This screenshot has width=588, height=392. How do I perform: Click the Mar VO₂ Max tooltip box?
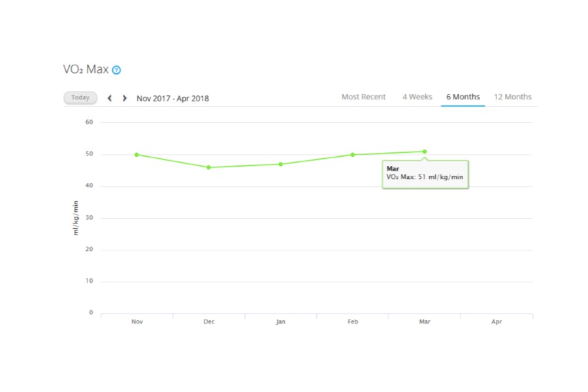(x=425, y=174)
